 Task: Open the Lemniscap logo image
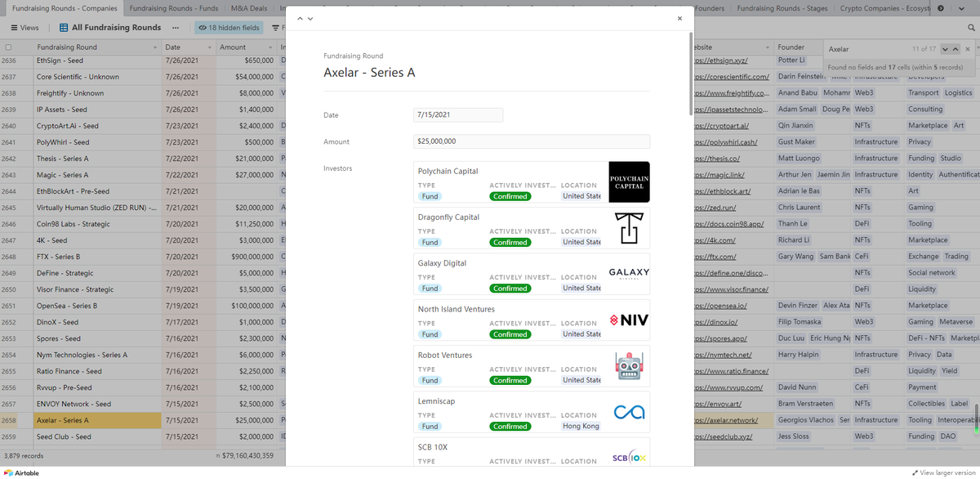click(630, 412)
